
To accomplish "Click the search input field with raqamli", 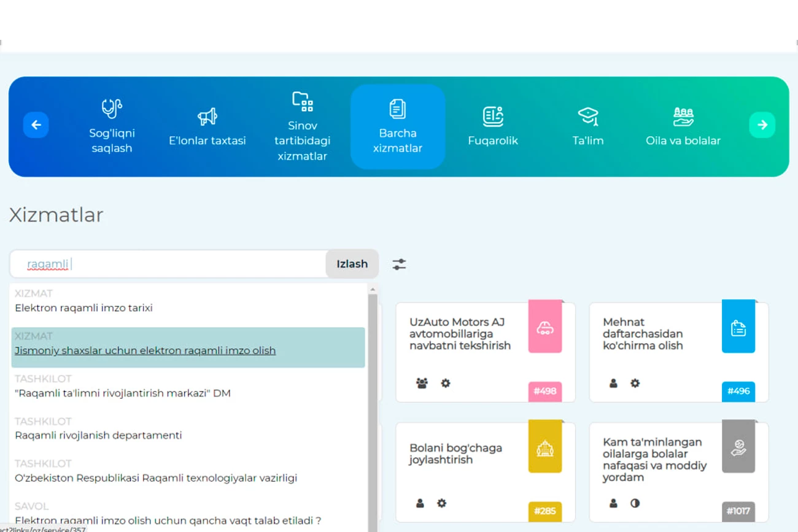I will (x=168, y=264).
